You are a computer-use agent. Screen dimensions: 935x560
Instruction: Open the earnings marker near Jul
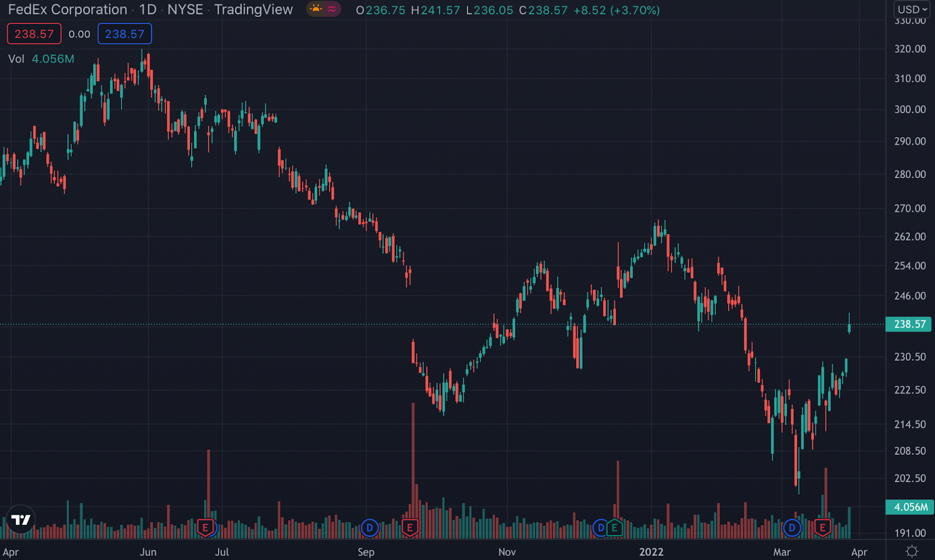tap(205, 528)
